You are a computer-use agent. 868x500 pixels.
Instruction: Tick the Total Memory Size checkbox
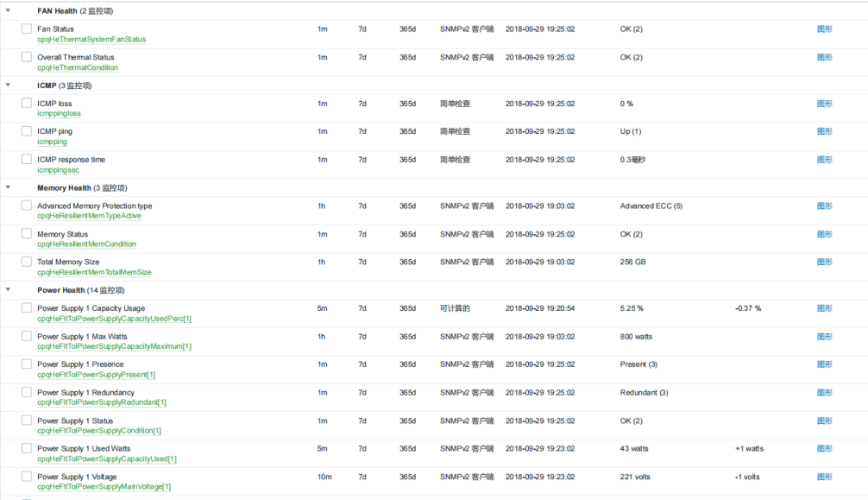[27, 262]
